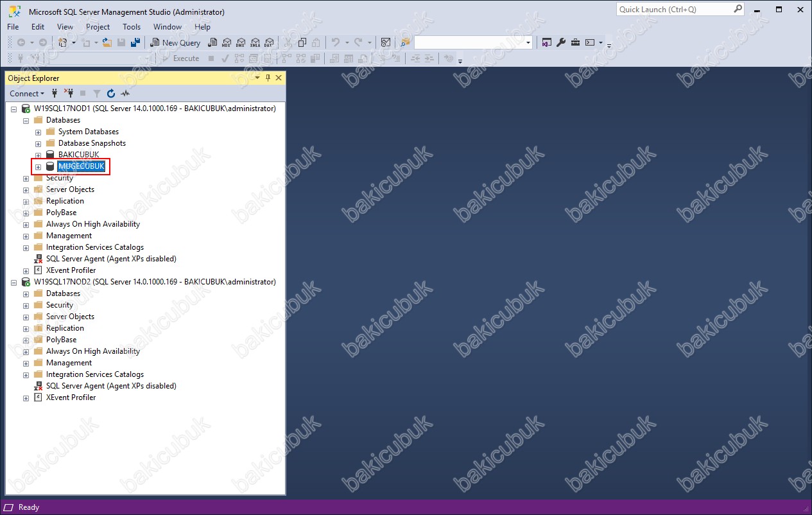The height and width of the screenshot is (515, 812).
Task: Select Always On High Availability under W19SQL17NOD2
Action: pyautogui.click(x=92, y=351)
